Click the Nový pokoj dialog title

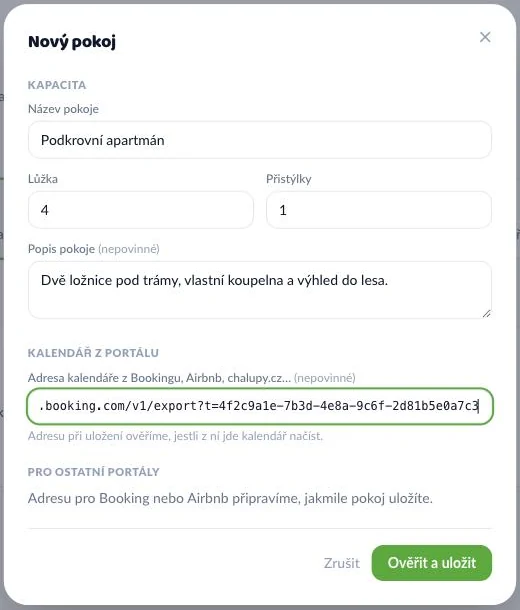point(72,41)
